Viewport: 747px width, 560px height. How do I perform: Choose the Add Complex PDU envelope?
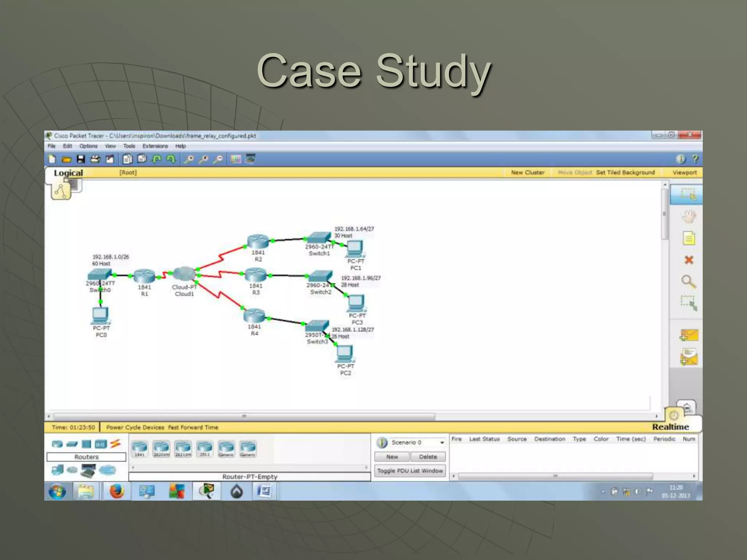(x=689, y=357)
